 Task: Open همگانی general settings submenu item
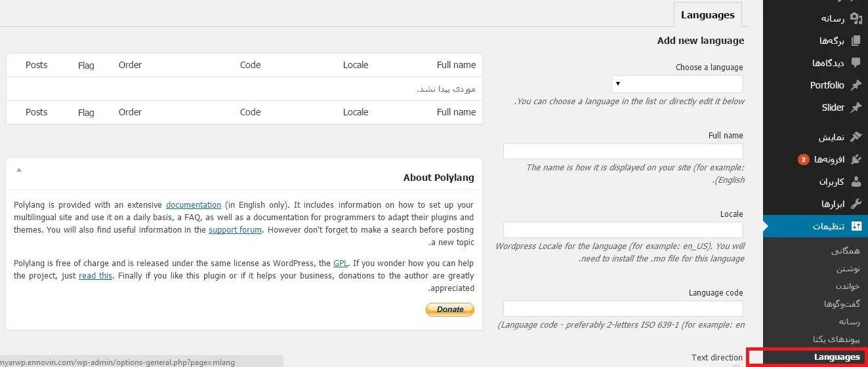845,251
